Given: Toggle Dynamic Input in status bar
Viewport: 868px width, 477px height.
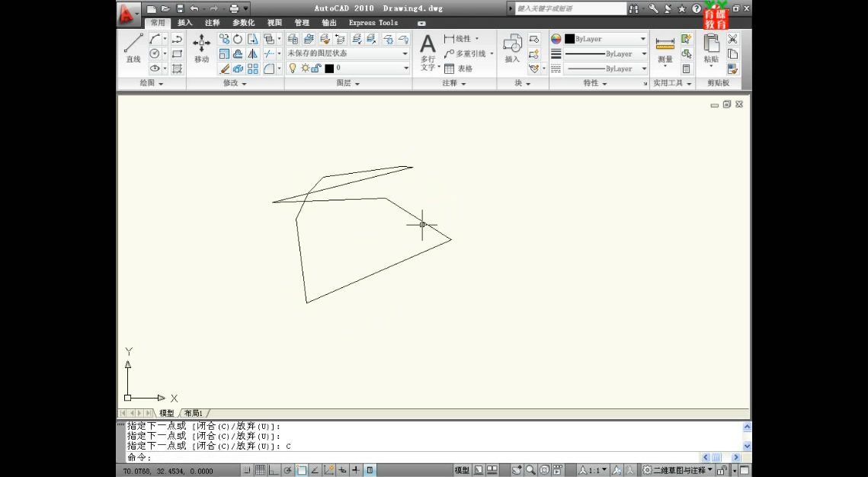Looking at the screenshot, I should tap(343, 470).
